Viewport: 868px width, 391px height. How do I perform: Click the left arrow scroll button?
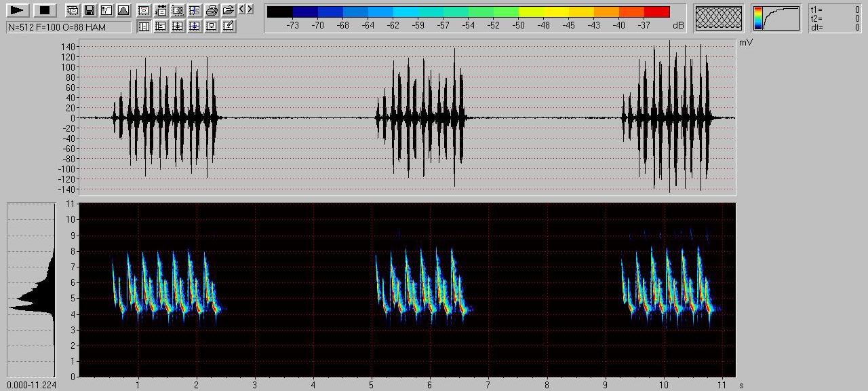tap(242, 10)
